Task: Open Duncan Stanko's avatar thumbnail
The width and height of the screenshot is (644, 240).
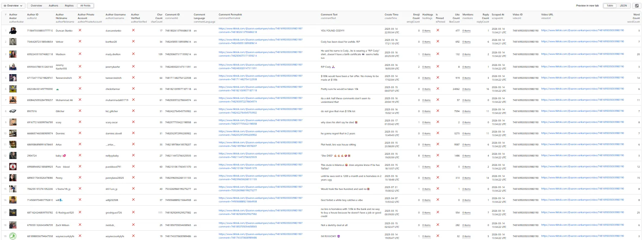Action: tap(13, 30)
